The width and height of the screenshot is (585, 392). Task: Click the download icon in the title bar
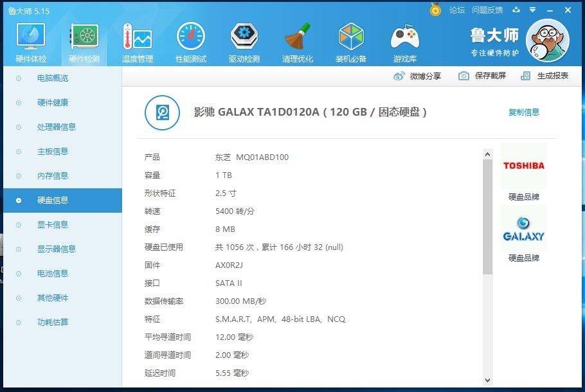(x=515, y=10)
